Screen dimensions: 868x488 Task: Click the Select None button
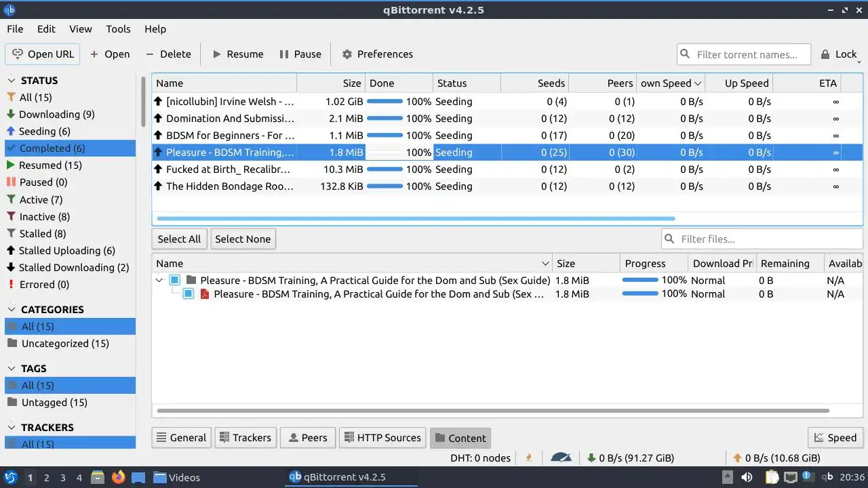[x=243, y=239]
